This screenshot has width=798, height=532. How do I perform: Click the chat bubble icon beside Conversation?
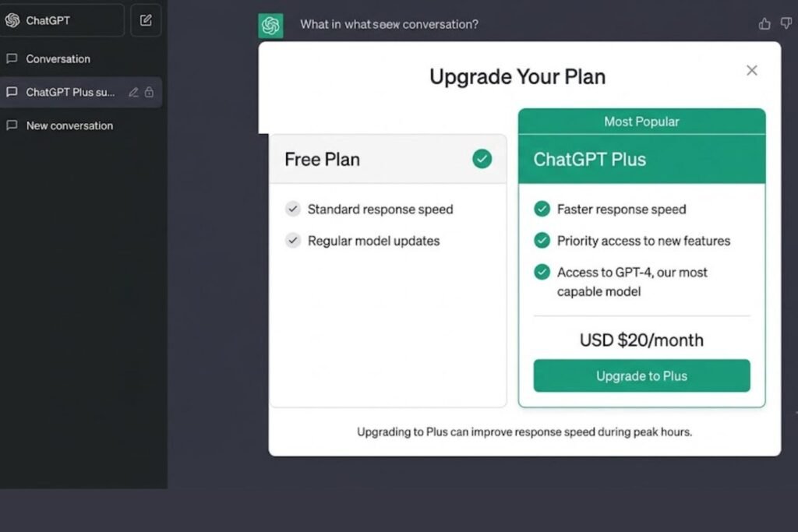coord(12,59)
